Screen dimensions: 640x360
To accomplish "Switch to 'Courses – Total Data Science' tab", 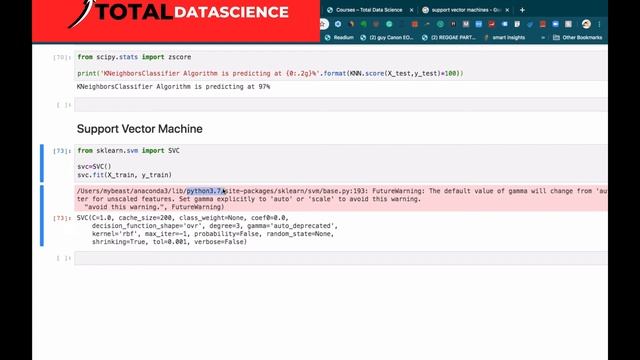I will [x=369, y=10].
